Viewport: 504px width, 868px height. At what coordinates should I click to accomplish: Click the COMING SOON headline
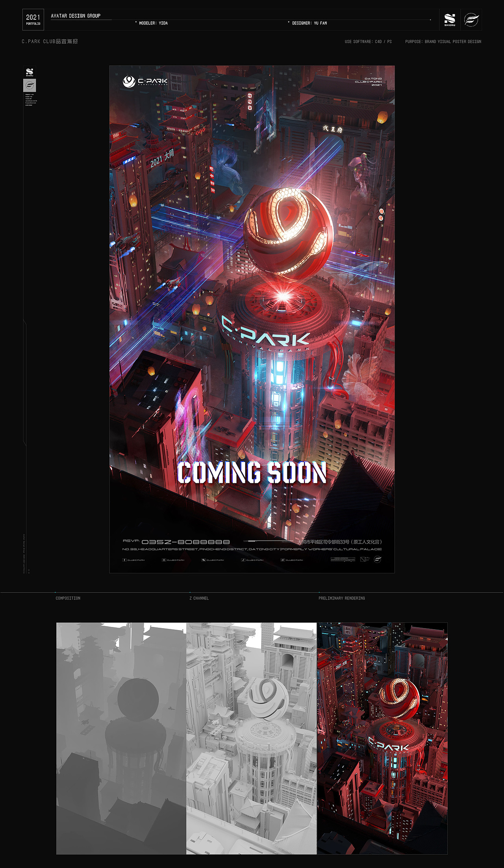pos(252,473)
